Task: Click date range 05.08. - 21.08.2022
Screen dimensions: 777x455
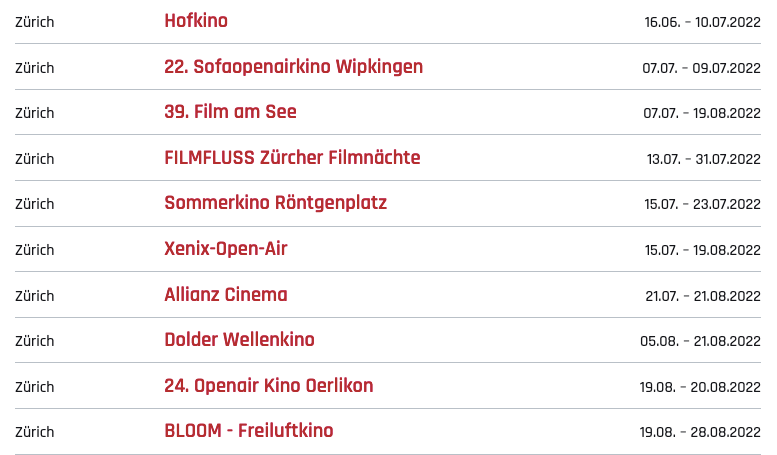Action: click(701, 341)
